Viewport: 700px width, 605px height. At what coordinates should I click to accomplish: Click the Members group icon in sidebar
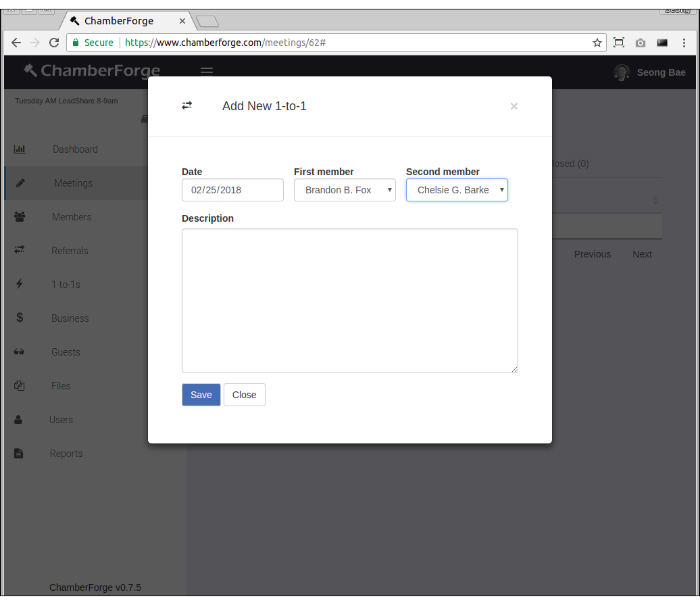[x=20, y=217]
